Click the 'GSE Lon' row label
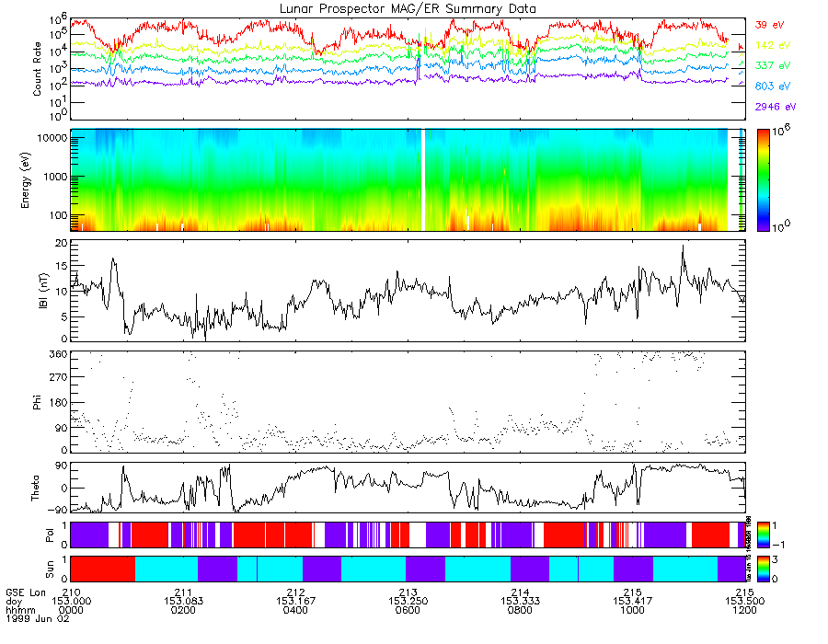 click(x=26, y=592)
